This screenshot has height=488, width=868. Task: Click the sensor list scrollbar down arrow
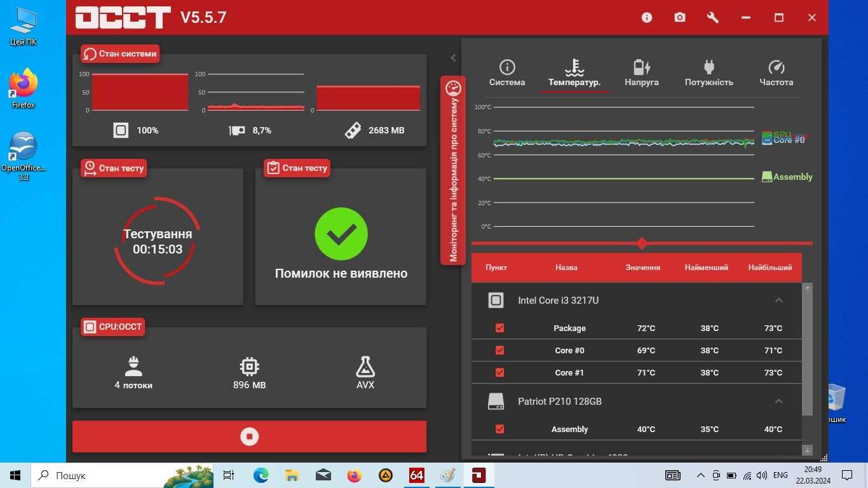[x=808, y=450]
